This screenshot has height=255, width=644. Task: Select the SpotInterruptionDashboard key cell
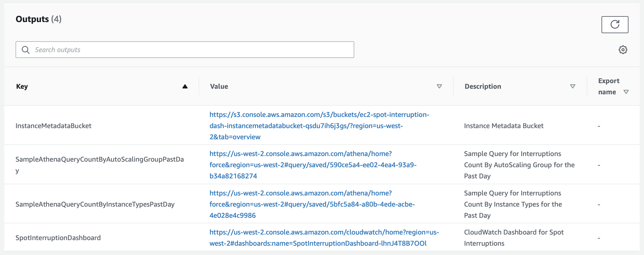click(x=58, y=238)
